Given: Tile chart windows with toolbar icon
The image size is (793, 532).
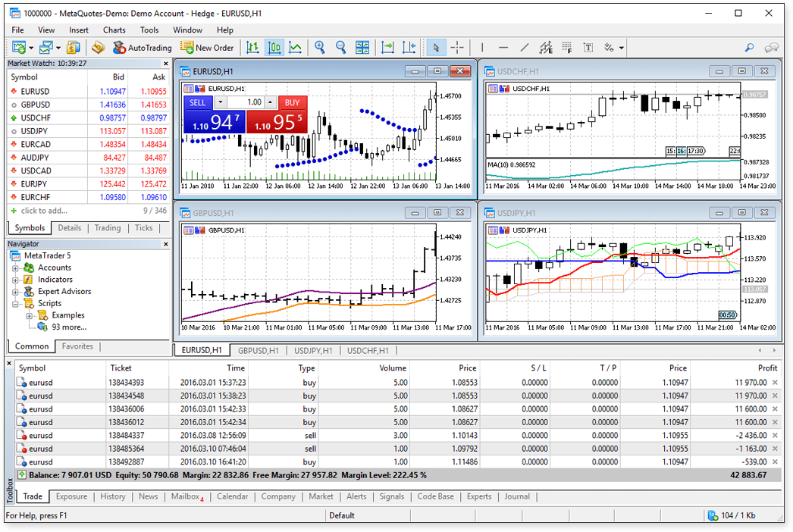Looking at the screenshot, I should tap(362, 48).
